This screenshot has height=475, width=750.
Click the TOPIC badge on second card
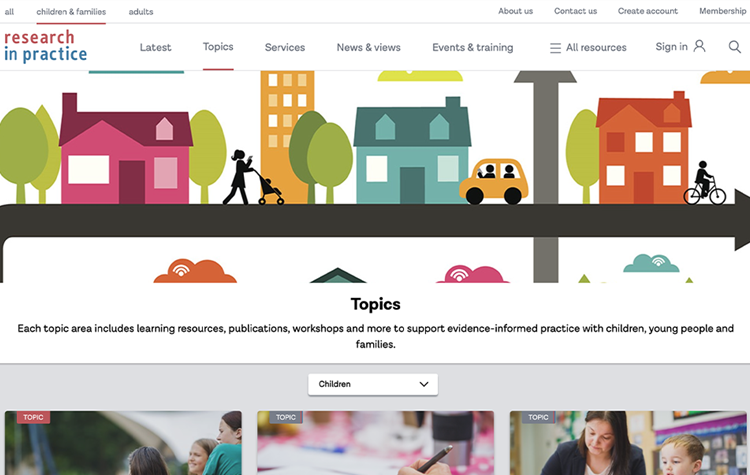pyautogui.click(x=286, y=417)
